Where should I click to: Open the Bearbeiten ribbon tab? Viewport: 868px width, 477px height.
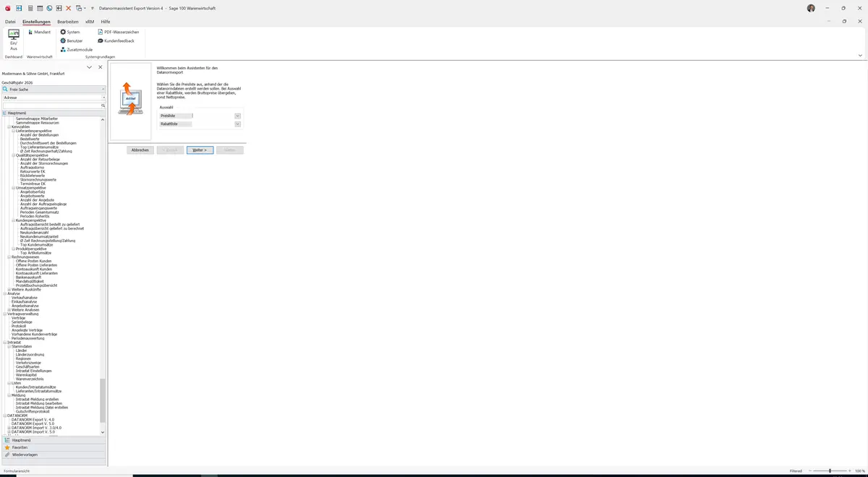[68, 22]
